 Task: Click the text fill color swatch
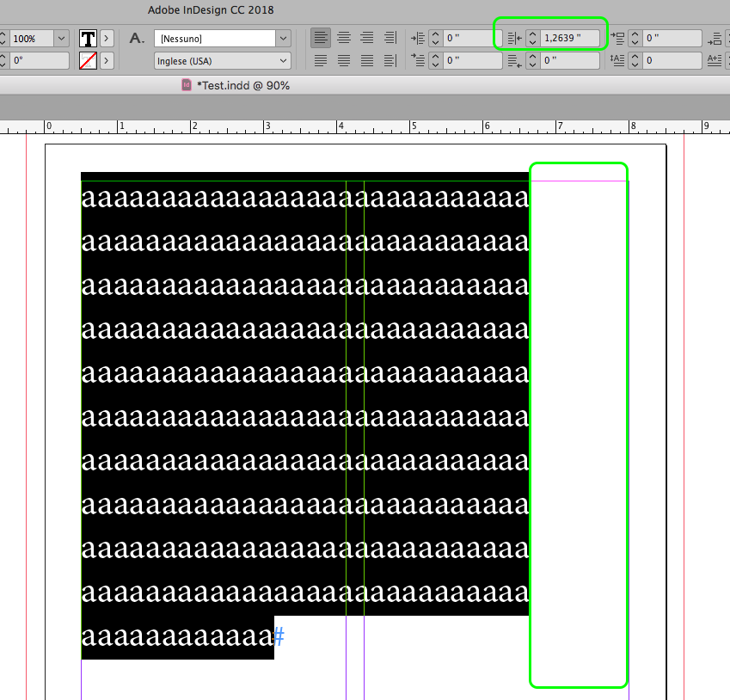tap(88, 38)
